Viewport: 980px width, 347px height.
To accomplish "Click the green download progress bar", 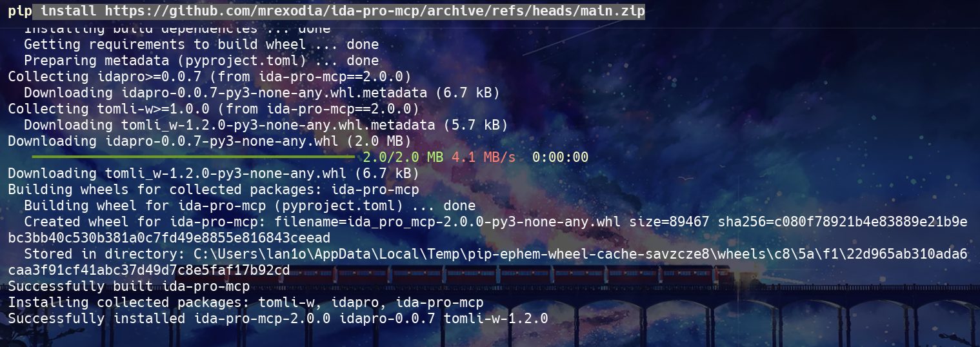I will 192,157.
